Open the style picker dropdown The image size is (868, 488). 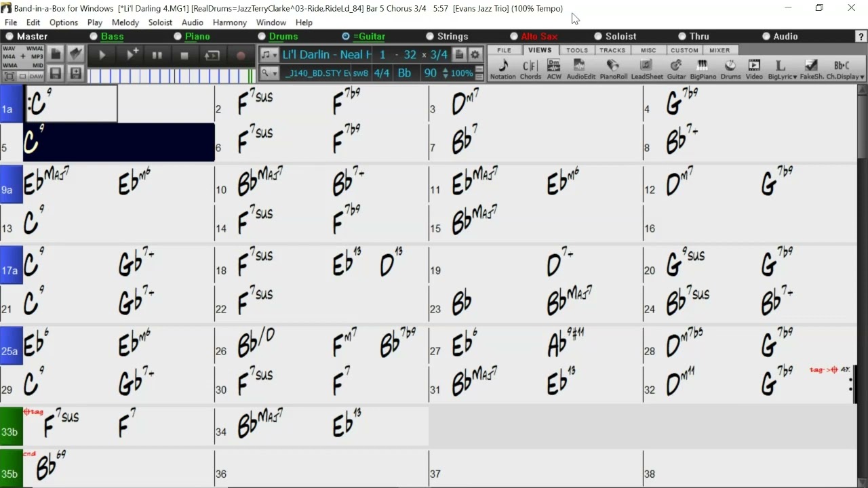coord(269,73)
